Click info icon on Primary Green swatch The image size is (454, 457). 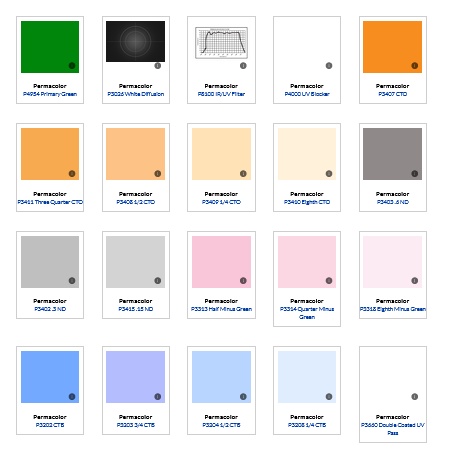[72, 66]
